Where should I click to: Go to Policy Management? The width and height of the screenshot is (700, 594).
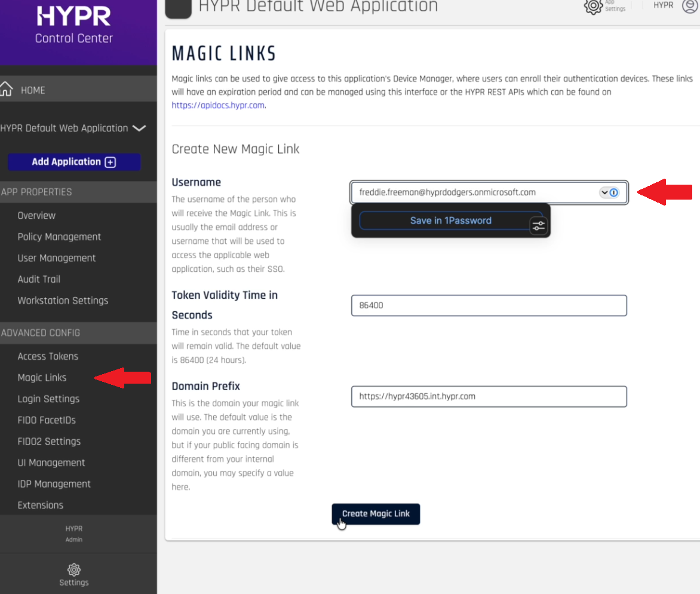(59, 237)
